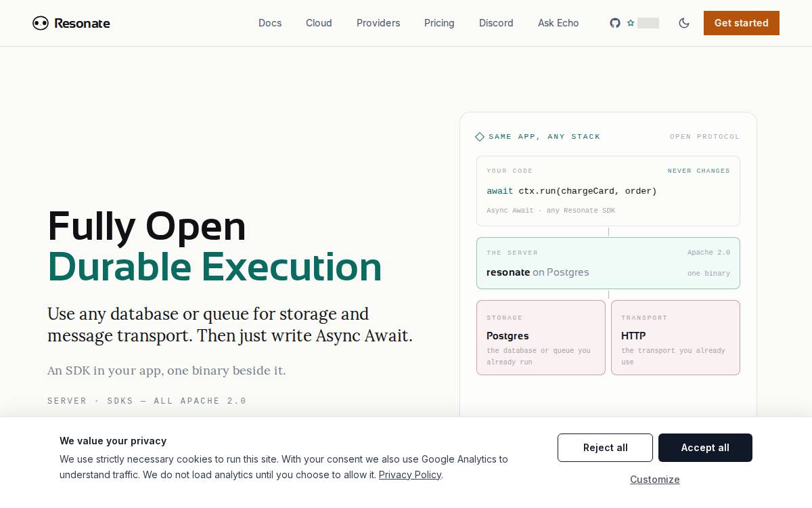Open the Privacy Policy link
The width and height of the screenshot is (812, 508).
pyautogui.click(x=410, y=475)
